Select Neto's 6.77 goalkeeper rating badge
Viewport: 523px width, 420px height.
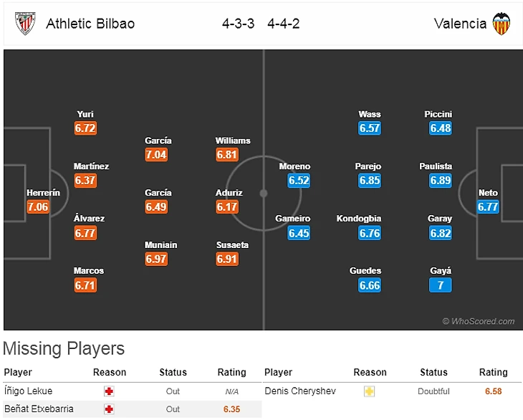coord(488,206)
